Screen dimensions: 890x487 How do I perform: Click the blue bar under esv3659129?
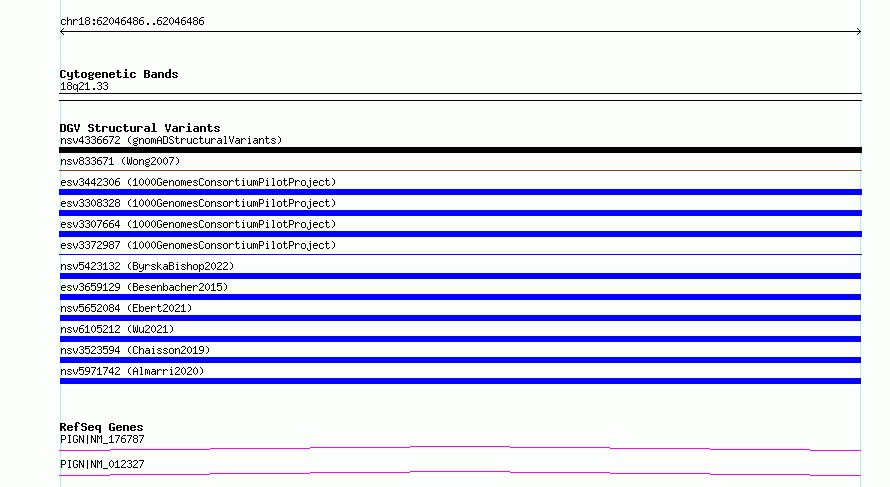pyautogui.click(x=460, y=297)
